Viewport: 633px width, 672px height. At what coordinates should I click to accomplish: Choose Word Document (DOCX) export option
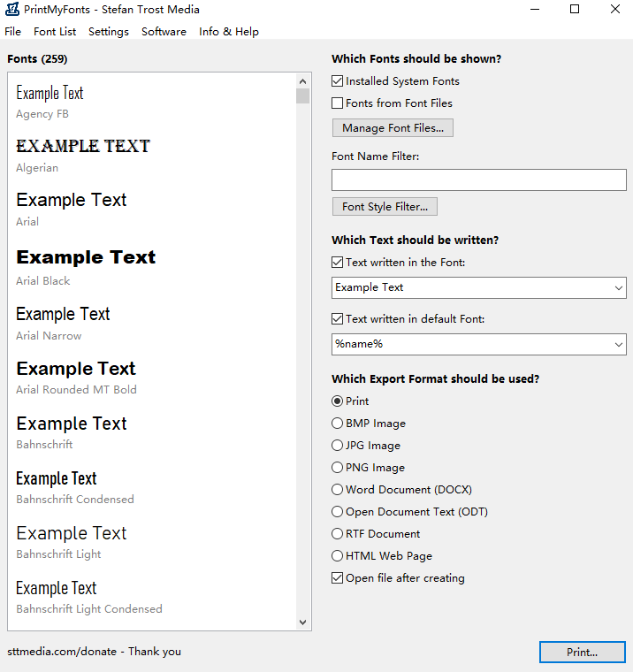point(338,490)
